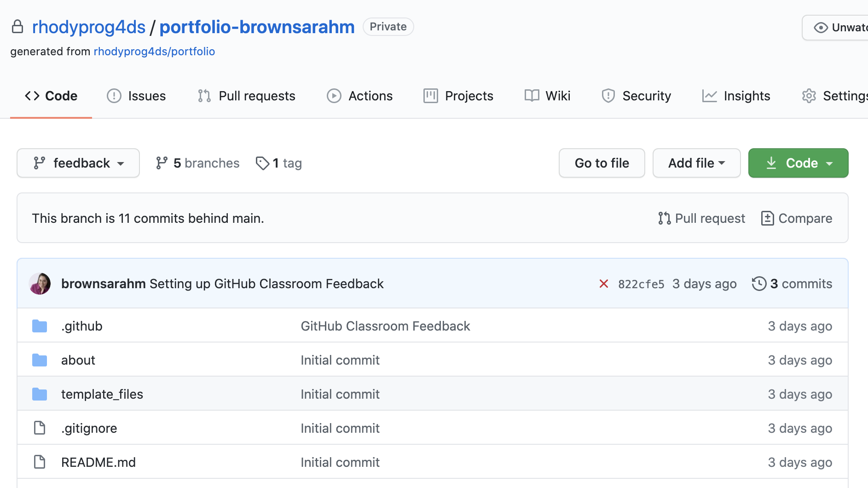This screenshot has height=488, width=868.
Task: Open the .github folder icon
Action: (40, 325)
